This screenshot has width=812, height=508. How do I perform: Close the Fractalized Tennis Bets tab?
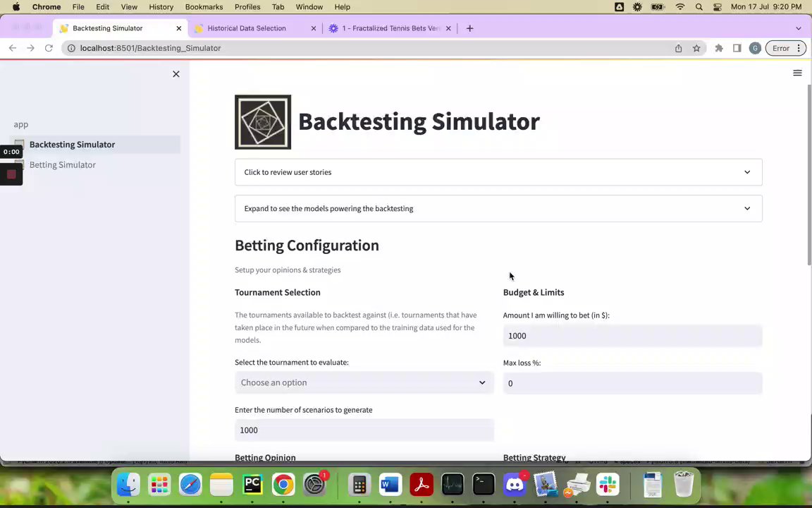tap(448, 28)
